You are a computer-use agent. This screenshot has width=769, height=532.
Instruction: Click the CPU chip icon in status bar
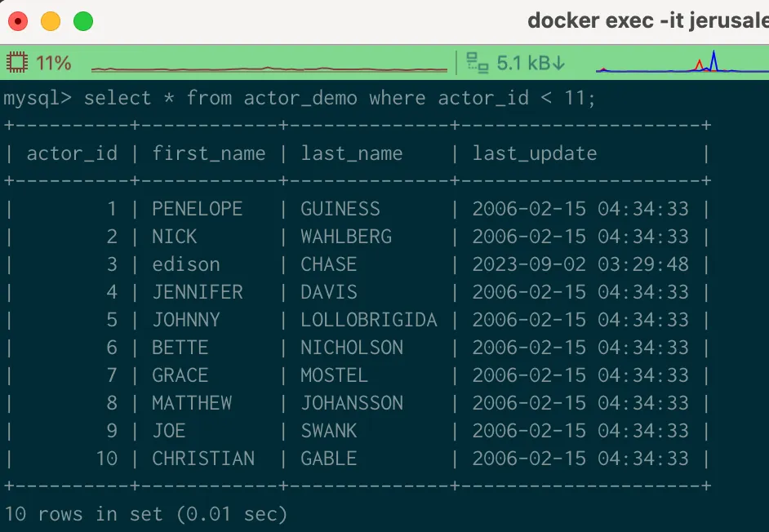click(17, 63)
